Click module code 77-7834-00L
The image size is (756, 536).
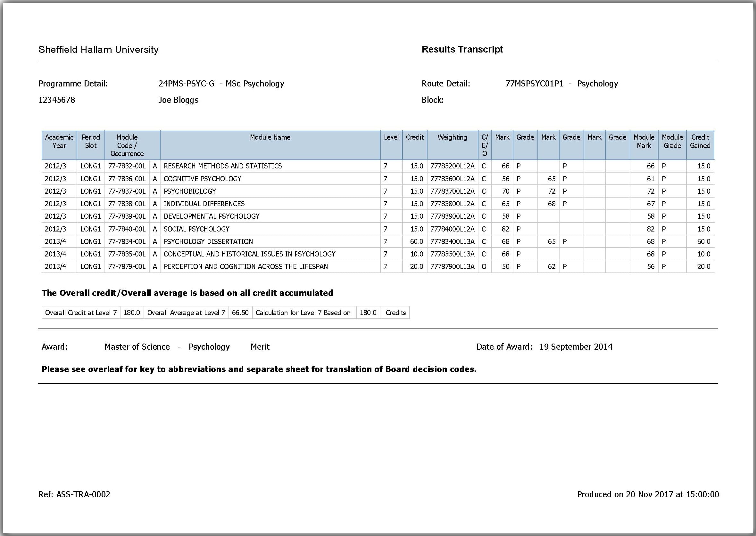(127, 241)
